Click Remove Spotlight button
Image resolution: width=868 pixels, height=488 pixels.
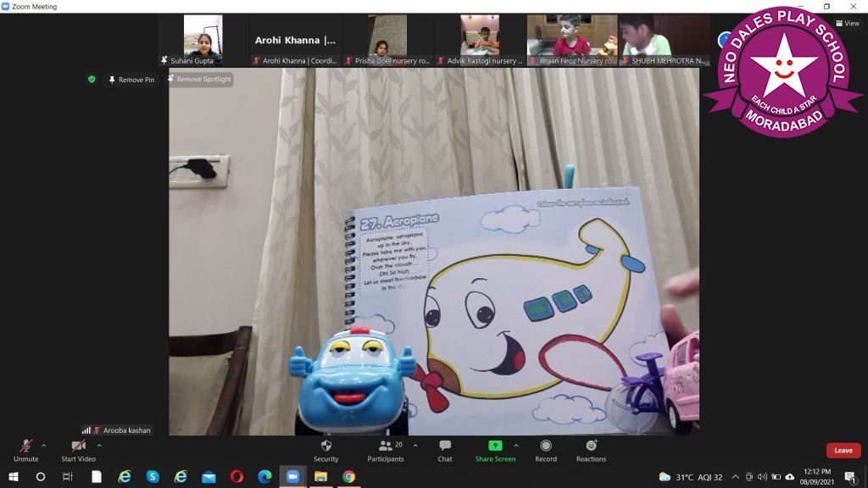point(200,79)
